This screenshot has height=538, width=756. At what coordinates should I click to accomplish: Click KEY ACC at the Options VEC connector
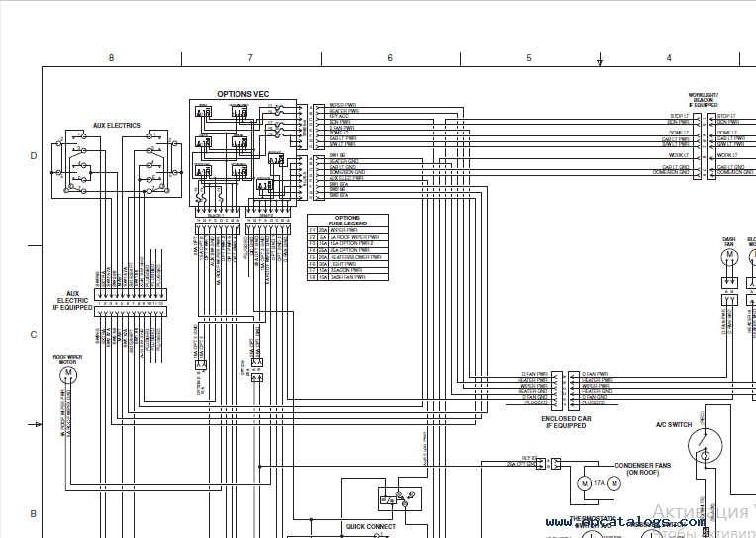pyautogui.click(x=339, y=116)
